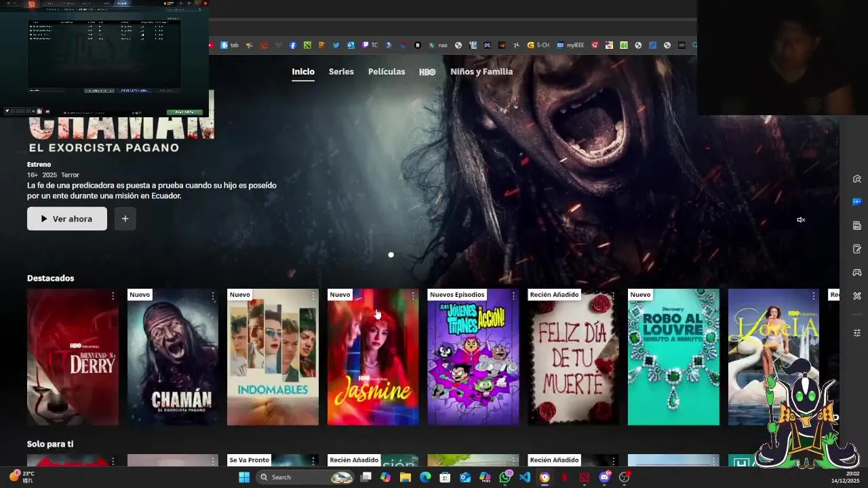Open the crossed tools icon in browser sidebar

(857, 296)
